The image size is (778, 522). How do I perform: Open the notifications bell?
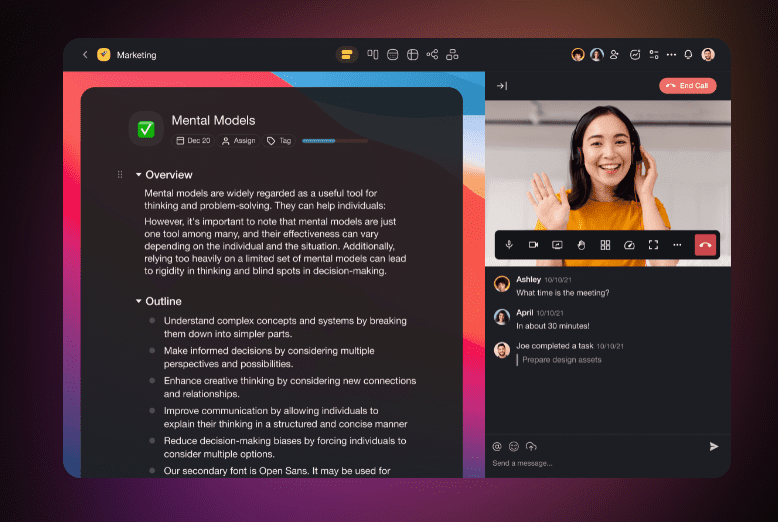click(x=688, y=55)
